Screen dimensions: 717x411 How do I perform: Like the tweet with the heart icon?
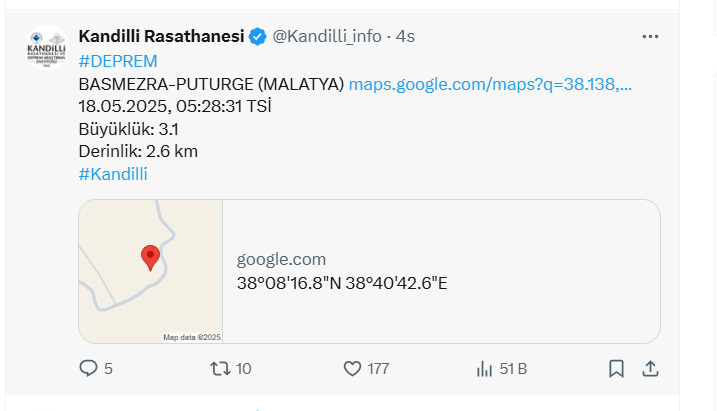pyautogui.click(x=352, y=369)
